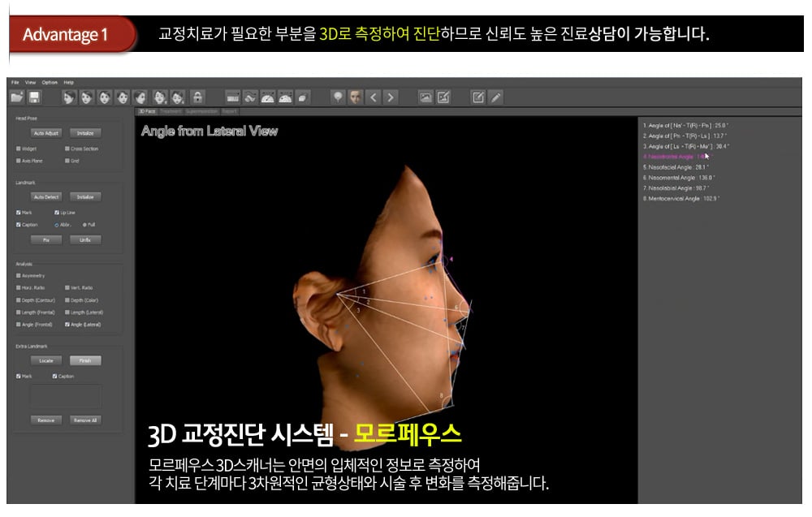
Task: Enable the Depth (Color) checkbox
Action: click(x=67, y=300)
